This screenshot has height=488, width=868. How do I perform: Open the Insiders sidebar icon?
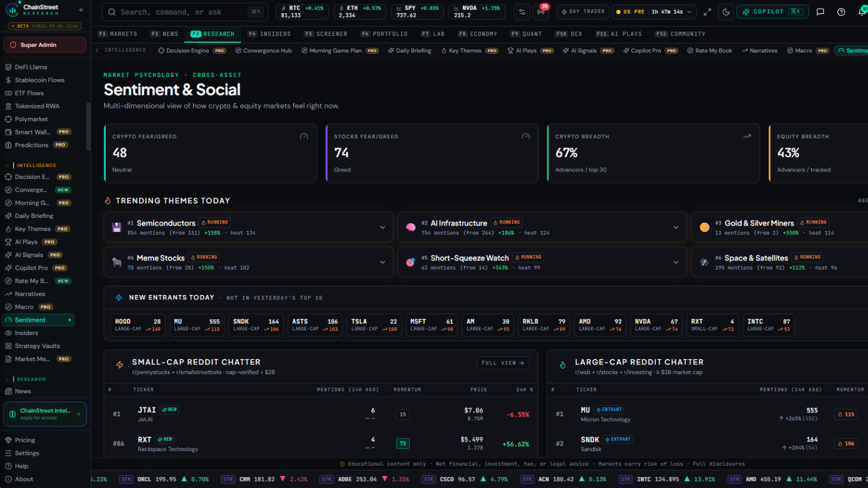click(8, 333)
